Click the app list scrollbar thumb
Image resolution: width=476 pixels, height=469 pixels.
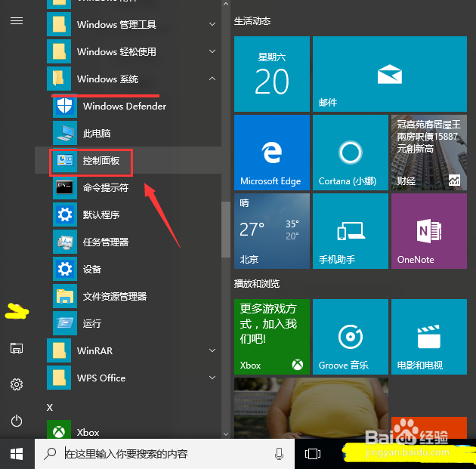226,230
